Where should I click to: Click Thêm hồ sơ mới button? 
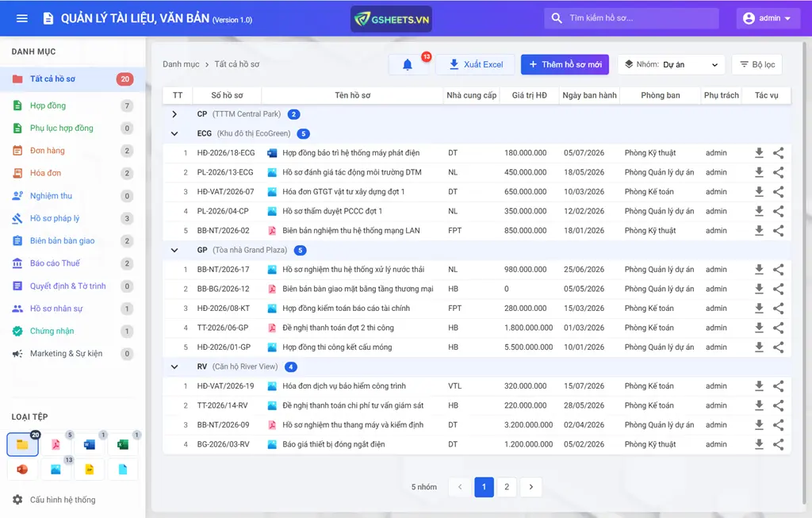click(x=565, y=65)
